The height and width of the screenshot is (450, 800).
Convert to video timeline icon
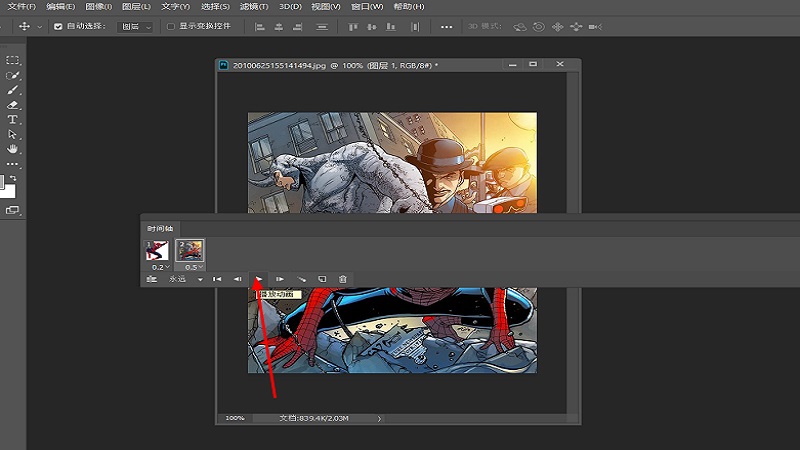click(x=152, y=279)
